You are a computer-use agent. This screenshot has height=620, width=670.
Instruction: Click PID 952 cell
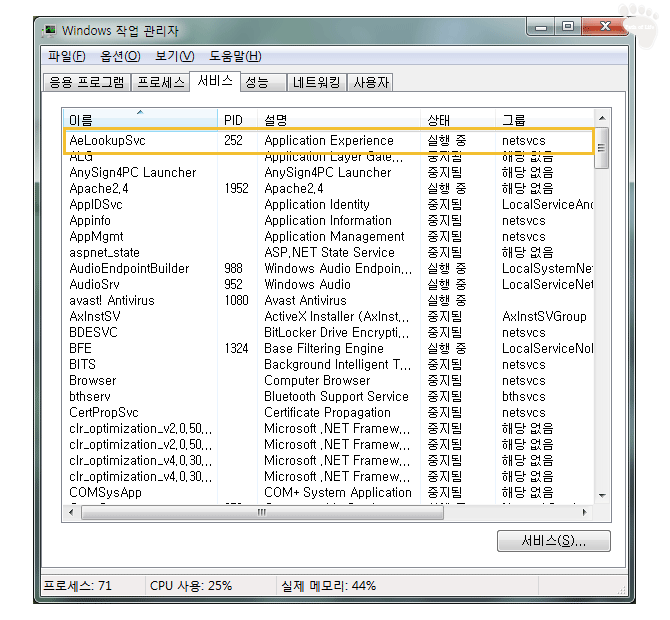[x=233, y=285]
